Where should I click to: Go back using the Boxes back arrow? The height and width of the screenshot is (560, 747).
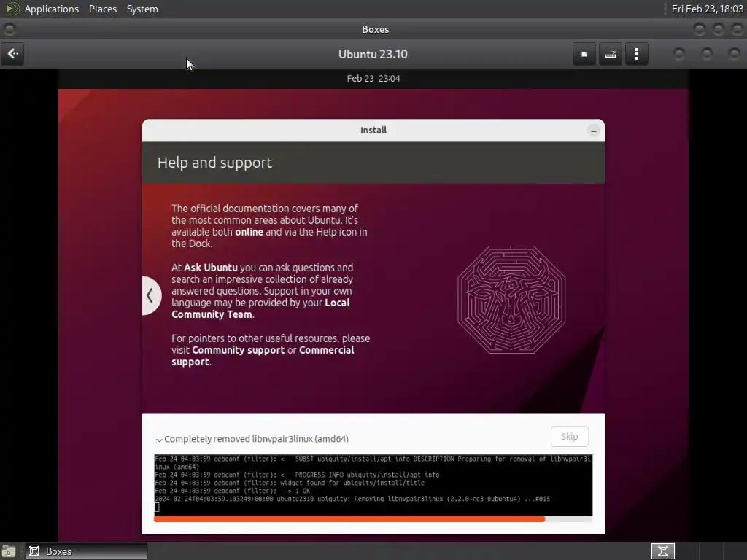pos(13,54)
